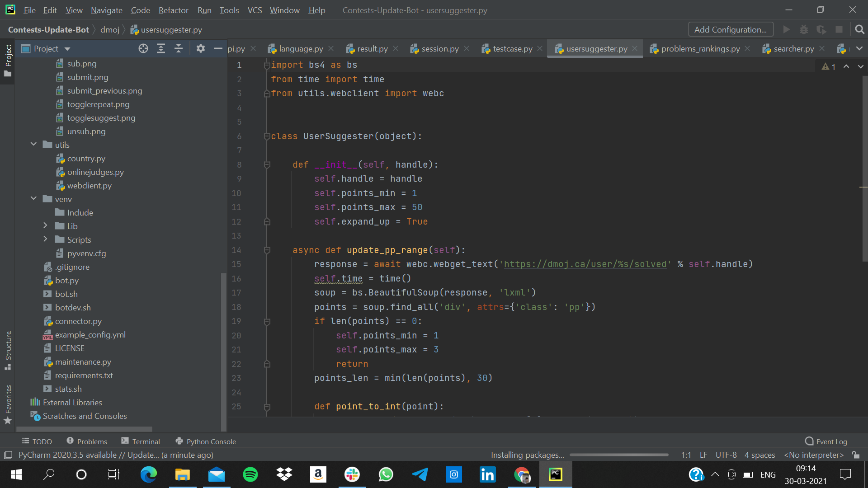Open the Refactor menu
868x488 pixels.
pyautogui.click(x=173, y=10)
